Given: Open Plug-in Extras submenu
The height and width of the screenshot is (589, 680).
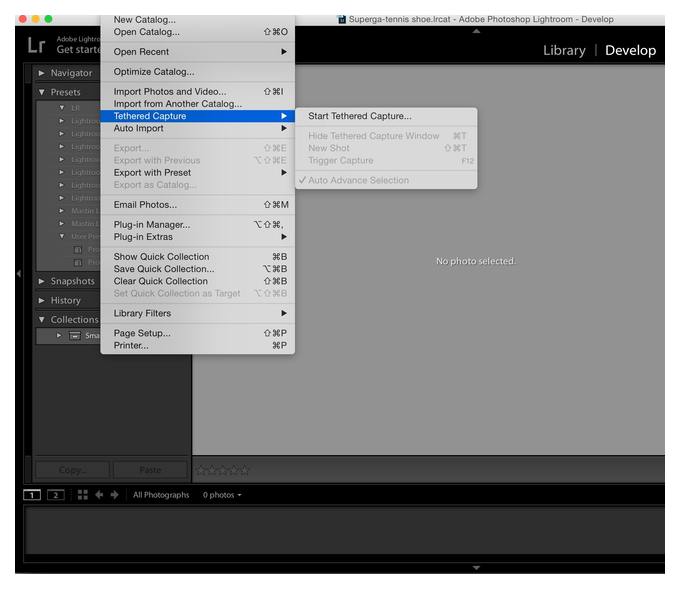Looking at the screenshot, I should point(198,237).
